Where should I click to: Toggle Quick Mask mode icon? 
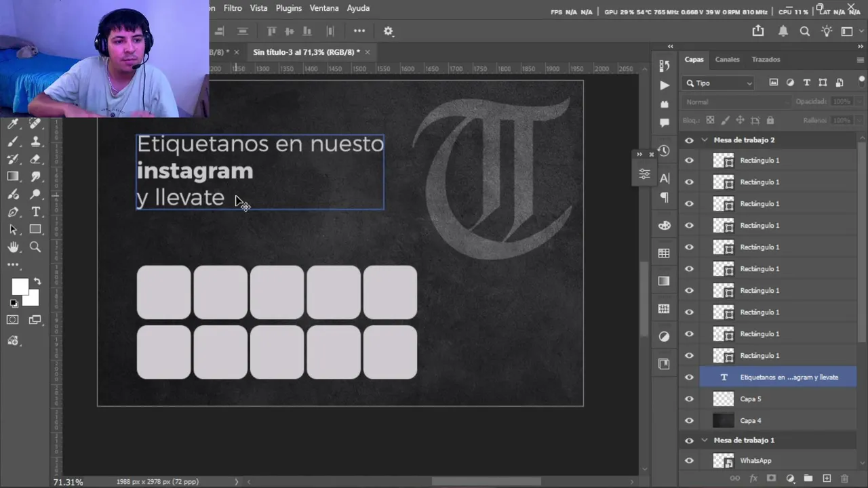coord(13,320)
